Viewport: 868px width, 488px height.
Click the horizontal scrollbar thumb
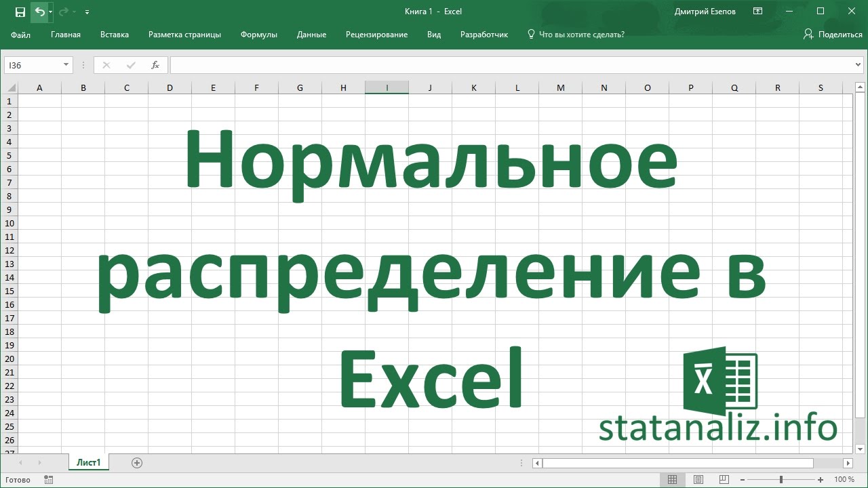click(x=677, y=463)
